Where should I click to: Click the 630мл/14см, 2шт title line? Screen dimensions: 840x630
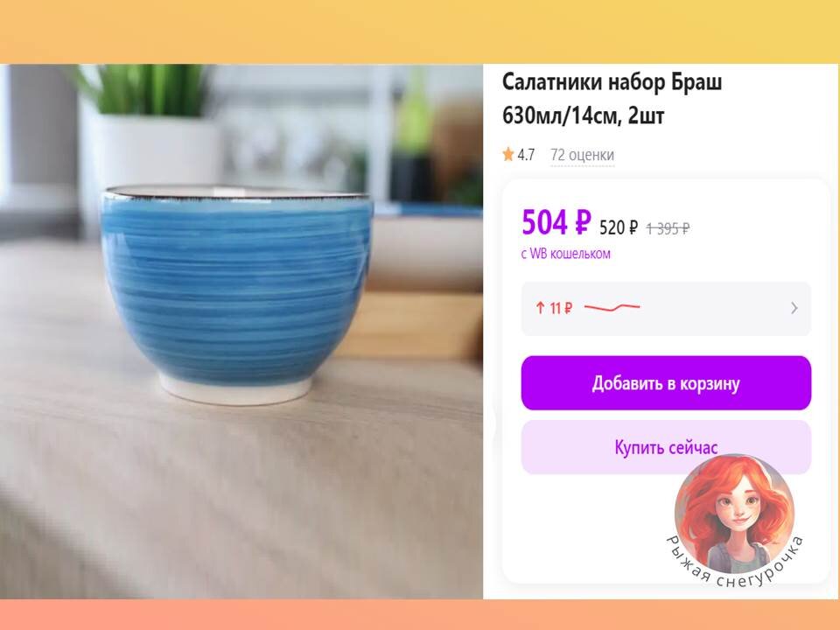pos(583,115)
